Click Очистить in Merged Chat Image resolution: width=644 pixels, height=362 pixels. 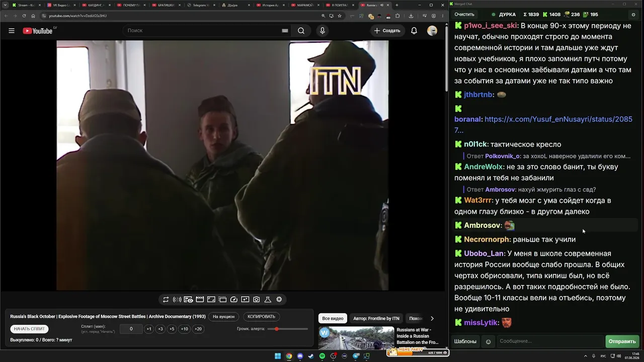464,15
